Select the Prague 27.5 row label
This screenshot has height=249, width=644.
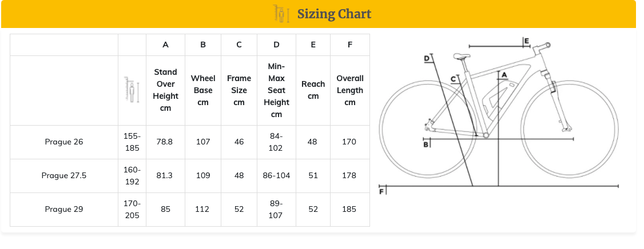click(x=64, y=175)
